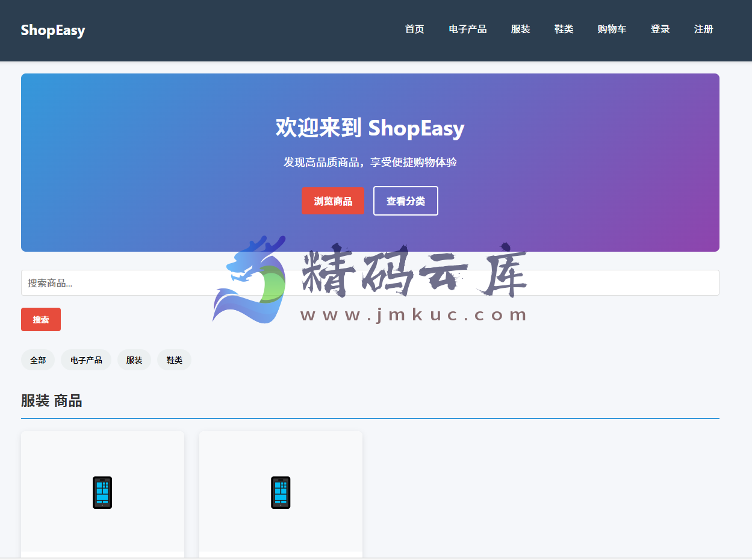Image resolution: width=752 pixels, height=560 pixels.
Task: Select 服装 in the top navigation bar
Action: pyautogui.click(x=521, y=29)
